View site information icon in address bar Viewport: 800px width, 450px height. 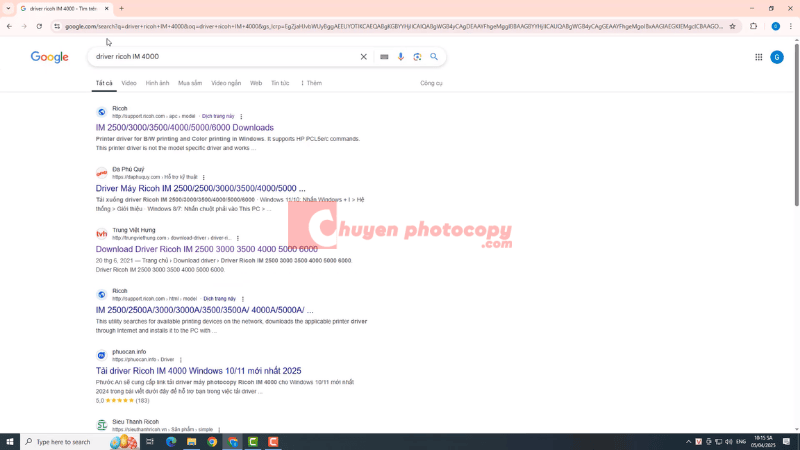pyautogui.click(x=57, y=26)
